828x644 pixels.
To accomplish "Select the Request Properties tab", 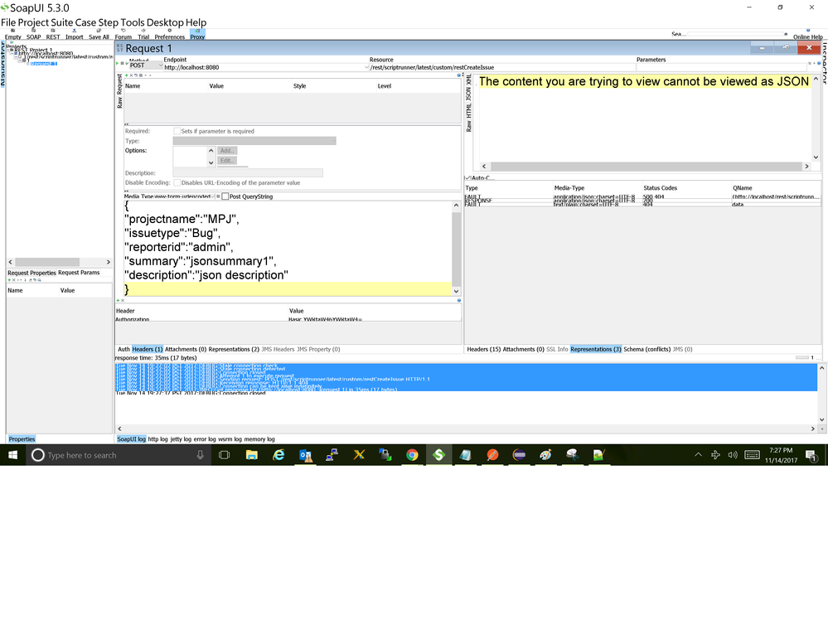I will [x=31, y=273].
